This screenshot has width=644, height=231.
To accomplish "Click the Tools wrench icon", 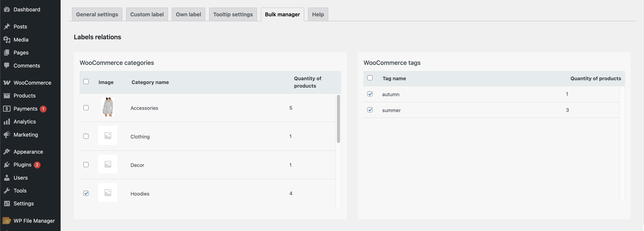I will [x=7, y=191].
